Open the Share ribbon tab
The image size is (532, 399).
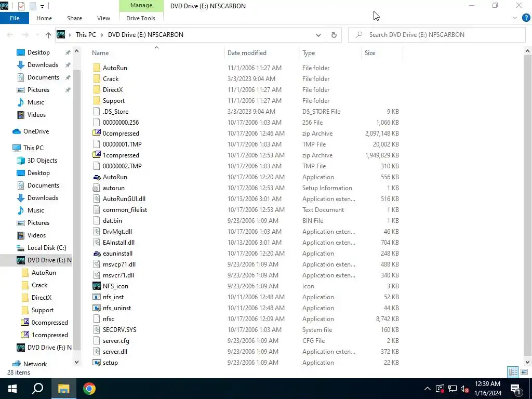[74, 18]
